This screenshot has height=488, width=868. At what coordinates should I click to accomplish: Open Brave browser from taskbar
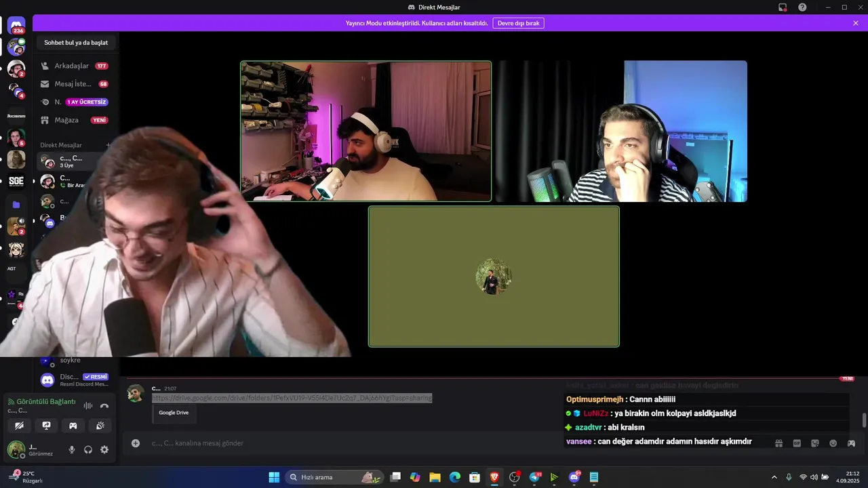[x=494, y=477]
